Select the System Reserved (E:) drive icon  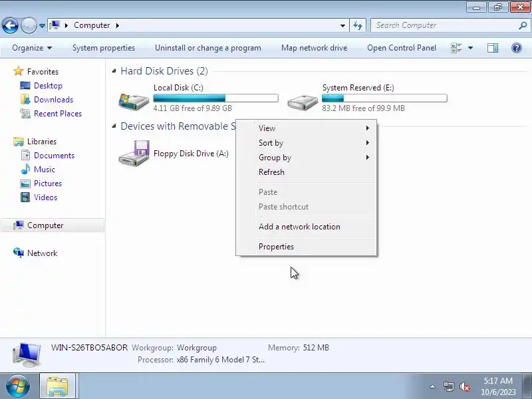point(303,101)
